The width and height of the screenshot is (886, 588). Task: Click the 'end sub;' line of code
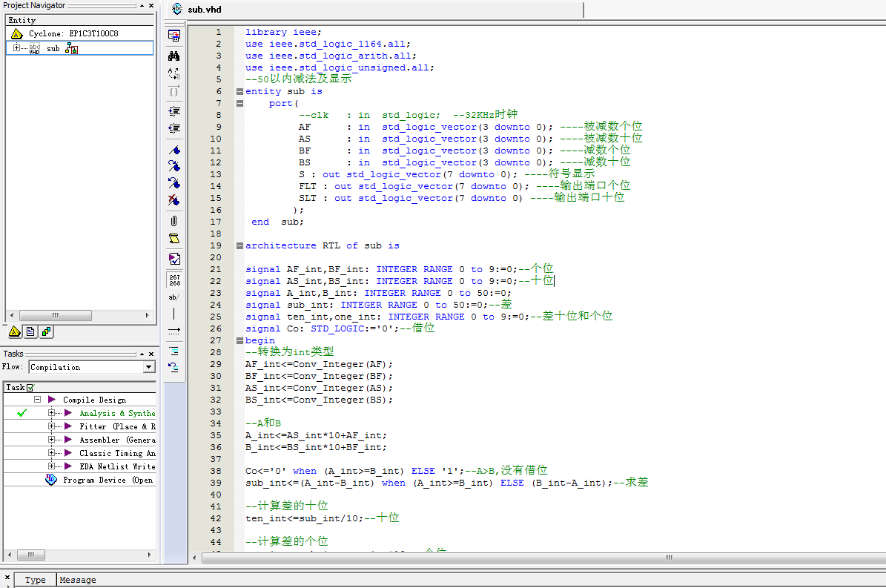pyautogui.click(x=277, y=222)
